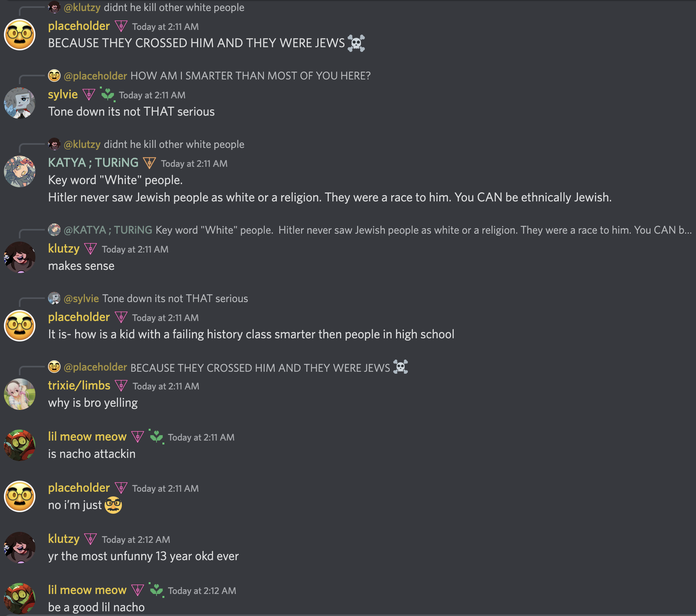696x616 pixels.
Task: Jump to the quoted message "Tone down its not THAT serious"
Action: [x=175, y=299]
